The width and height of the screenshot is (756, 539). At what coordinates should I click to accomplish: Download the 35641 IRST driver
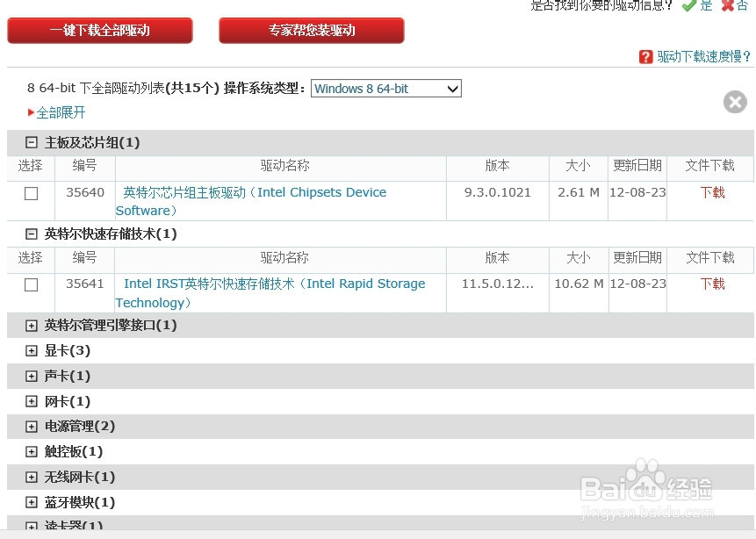click(713, 284)
